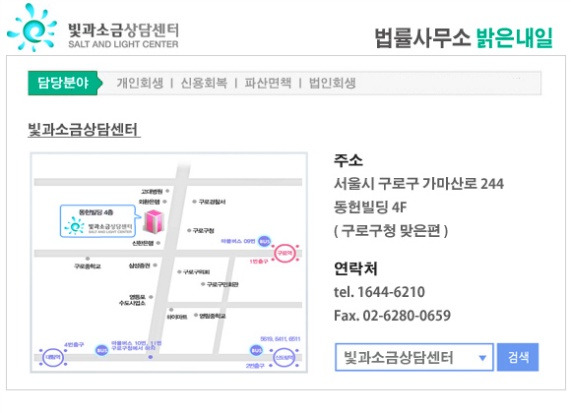Click the 2번출구 label near 신도림역
This screenshot has width=571, height=413.
click(x=255, y=365)
